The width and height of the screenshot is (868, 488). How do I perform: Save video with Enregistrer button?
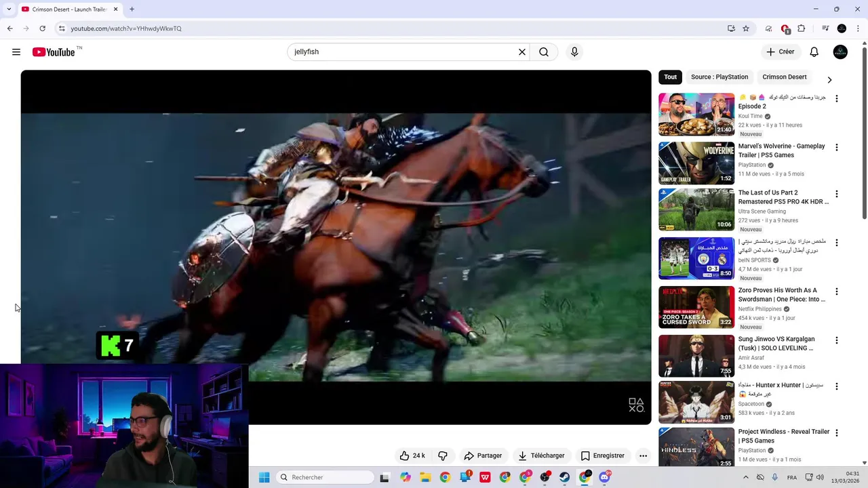coord(602,455)
